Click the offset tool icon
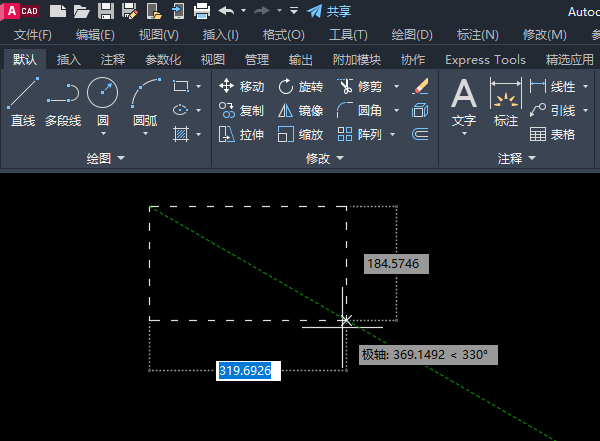 420,135
